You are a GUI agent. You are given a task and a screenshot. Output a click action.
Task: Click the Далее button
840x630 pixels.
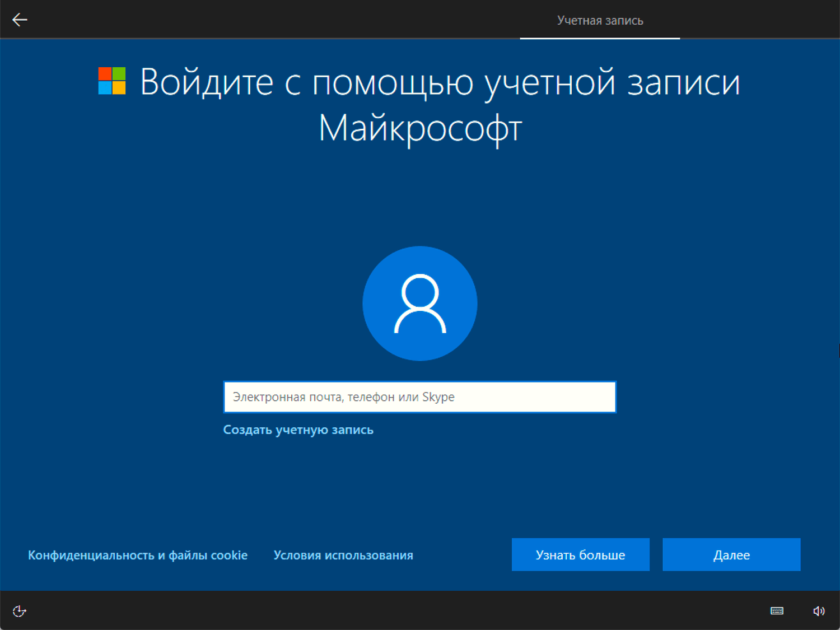[x=731, y=555]
